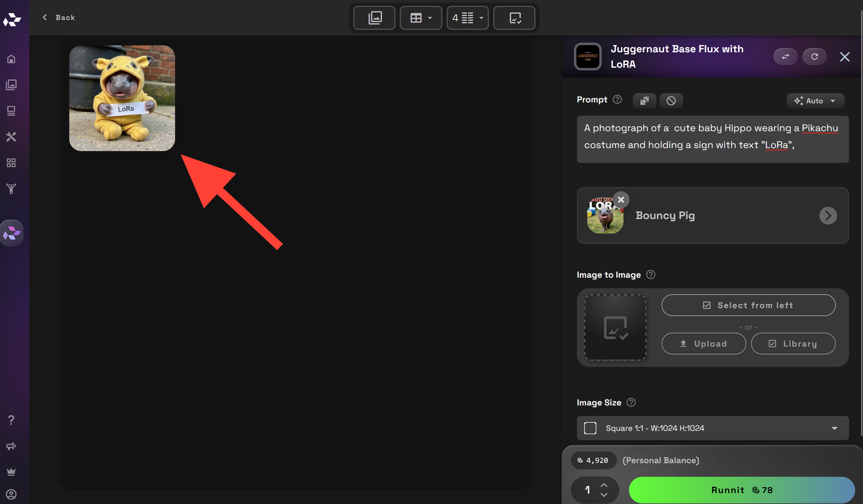
Task: Select the hippo image thumbnail on the left
Action: click(122, 98)
